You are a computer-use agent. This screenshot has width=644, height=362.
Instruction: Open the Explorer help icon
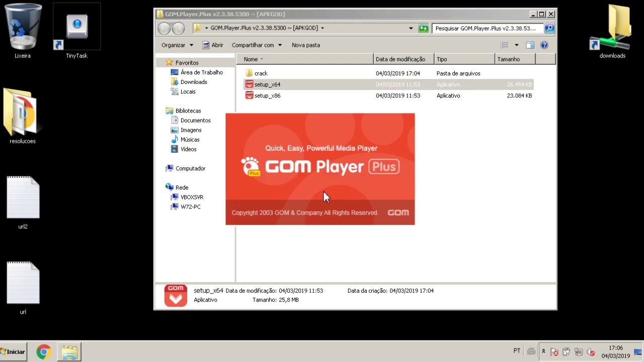(x=544, y=45)
